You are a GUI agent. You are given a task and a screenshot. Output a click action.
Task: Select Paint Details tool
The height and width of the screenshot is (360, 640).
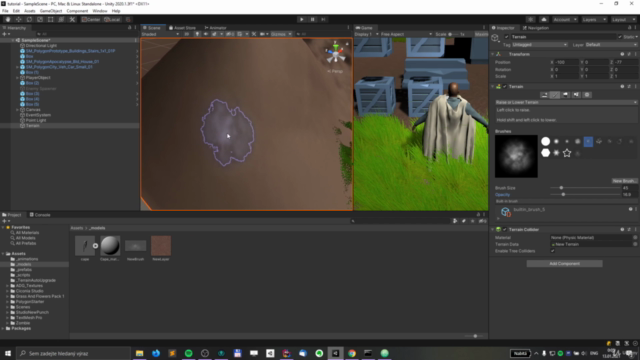tap(576, 95)
